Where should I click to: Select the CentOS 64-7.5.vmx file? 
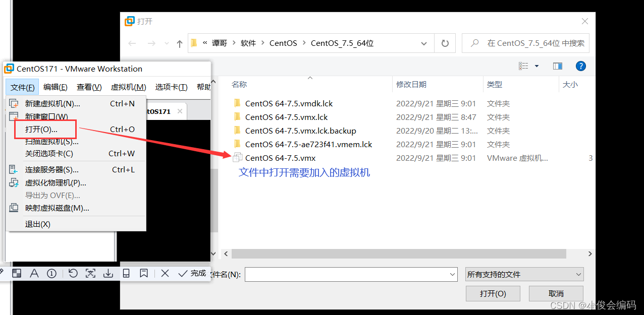point(280,158)
